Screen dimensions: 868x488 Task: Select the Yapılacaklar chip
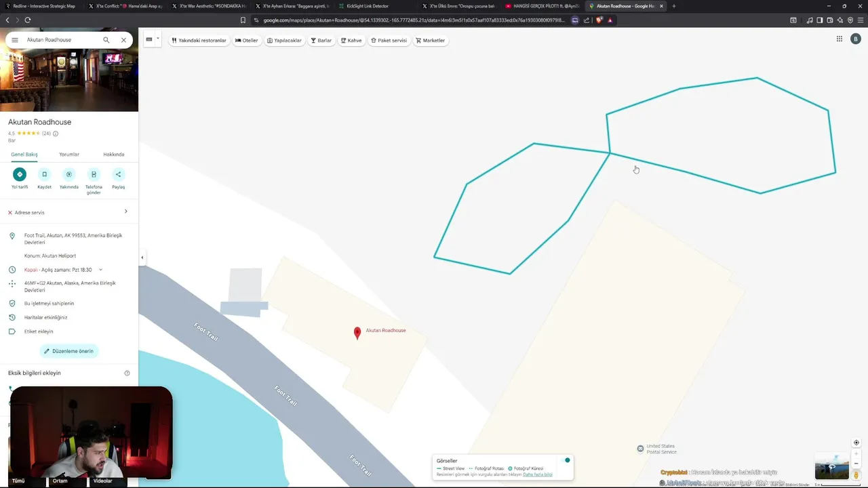coord(284,41)
